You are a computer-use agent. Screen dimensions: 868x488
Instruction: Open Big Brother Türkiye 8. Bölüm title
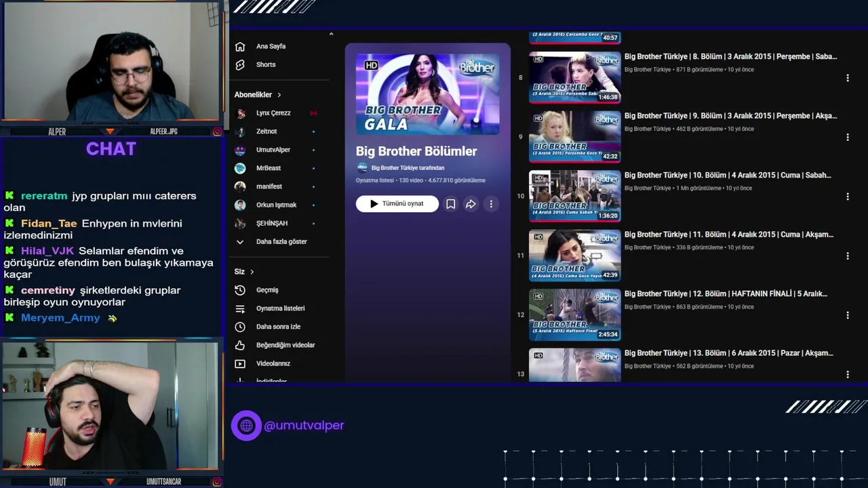(730, 57)
